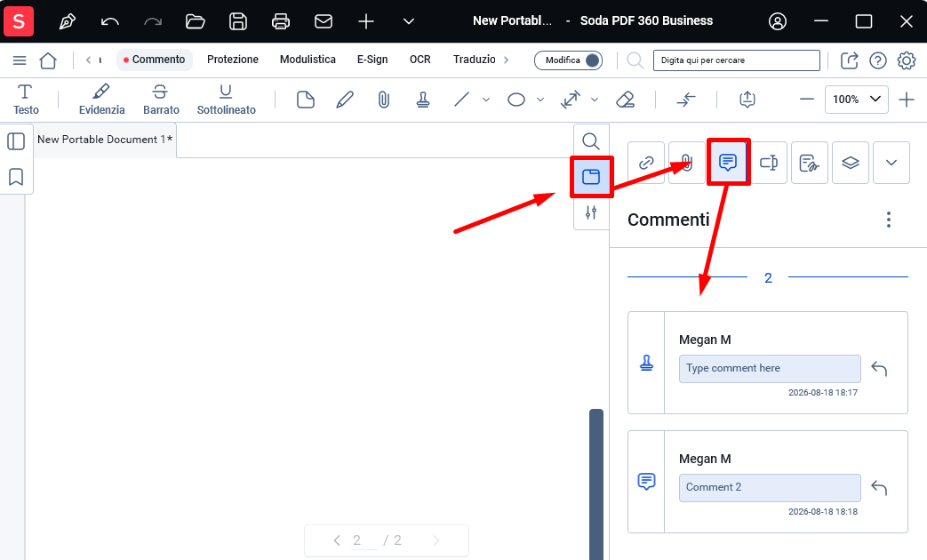
Task: Open a file with the folder icon
Action: 196,22
